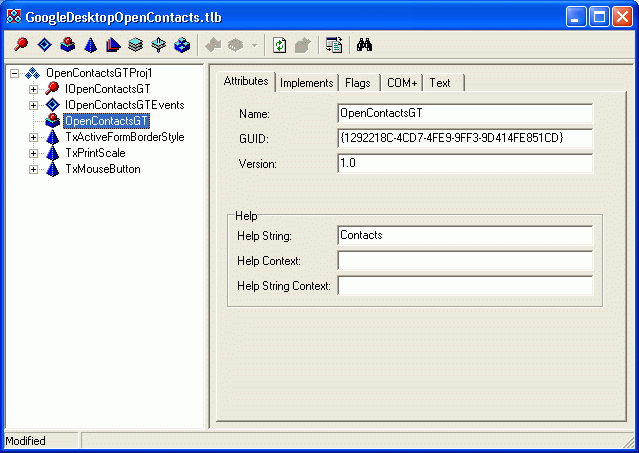
Task: Click the New Dispinterface diamond icon
Action: point(44,44)
